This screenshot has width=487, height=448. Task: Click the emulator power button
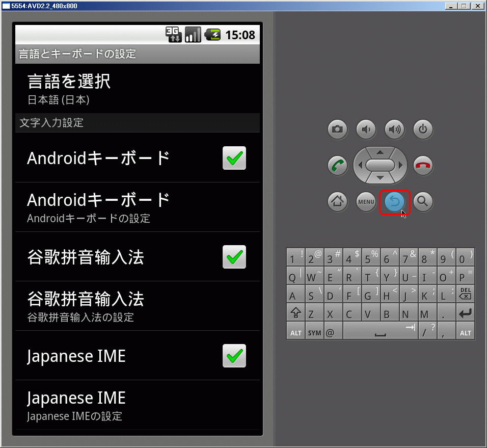[x=423, y=129]
